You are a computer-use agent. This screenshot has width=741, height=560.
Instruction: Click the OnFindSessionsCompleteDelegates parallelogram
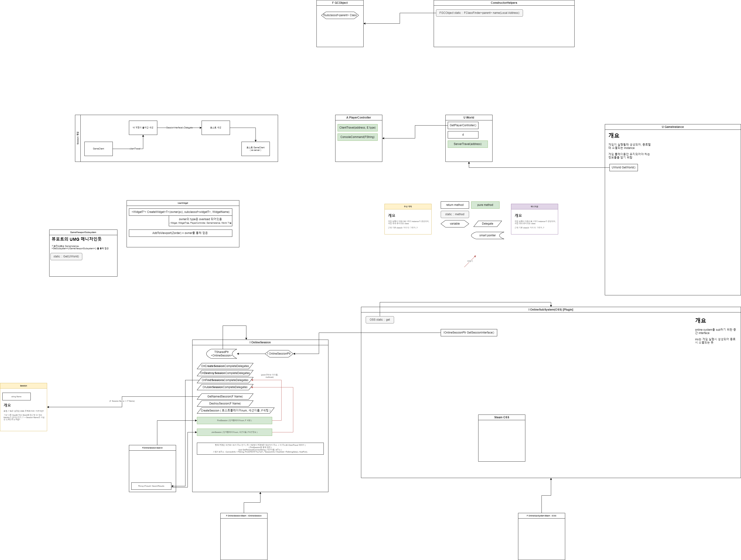tap(225, 380)
